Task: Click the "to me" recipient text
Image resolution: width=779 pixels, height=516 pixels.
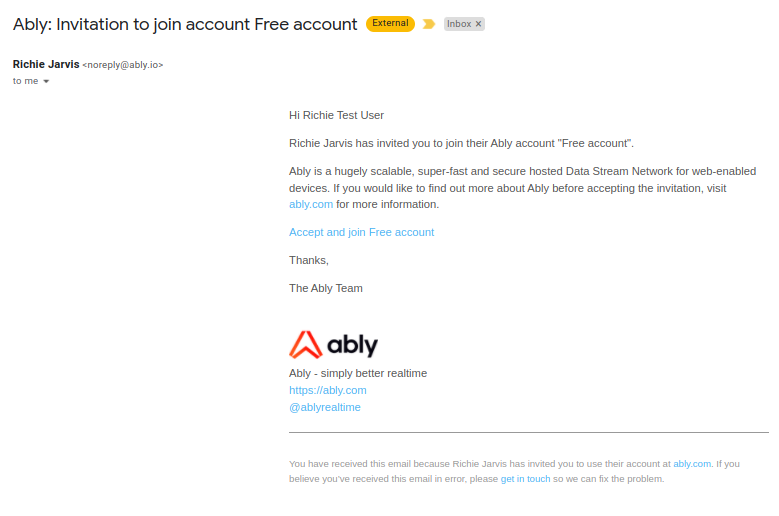Action: pyautogui.click(x=25, y=81)
